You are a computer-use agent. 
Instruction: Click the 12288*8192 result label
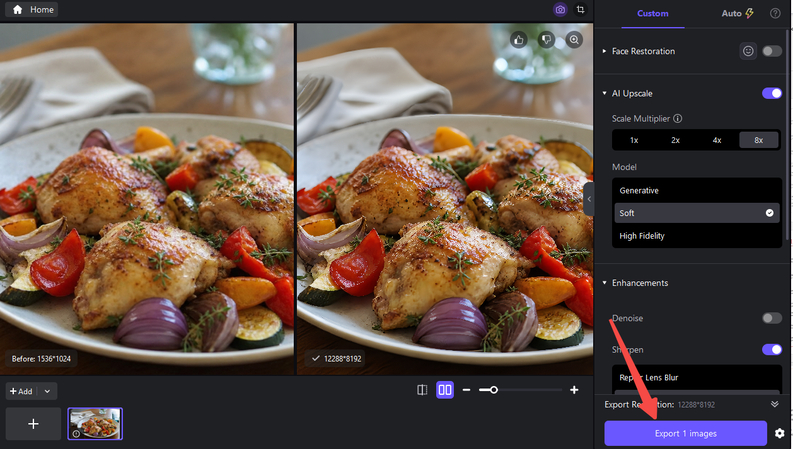[x=337, y=358]
